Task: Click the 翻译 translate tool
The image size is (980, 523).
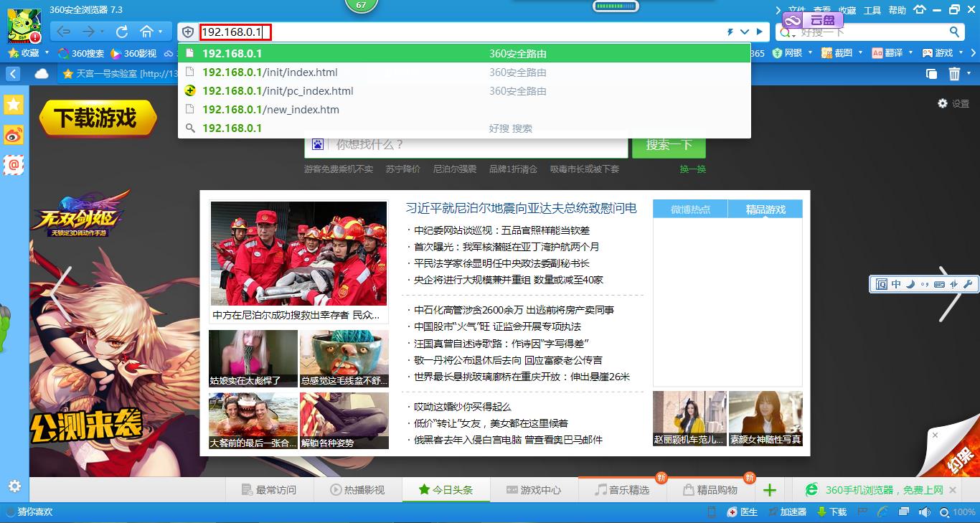Action: click(x=887, y=53)
